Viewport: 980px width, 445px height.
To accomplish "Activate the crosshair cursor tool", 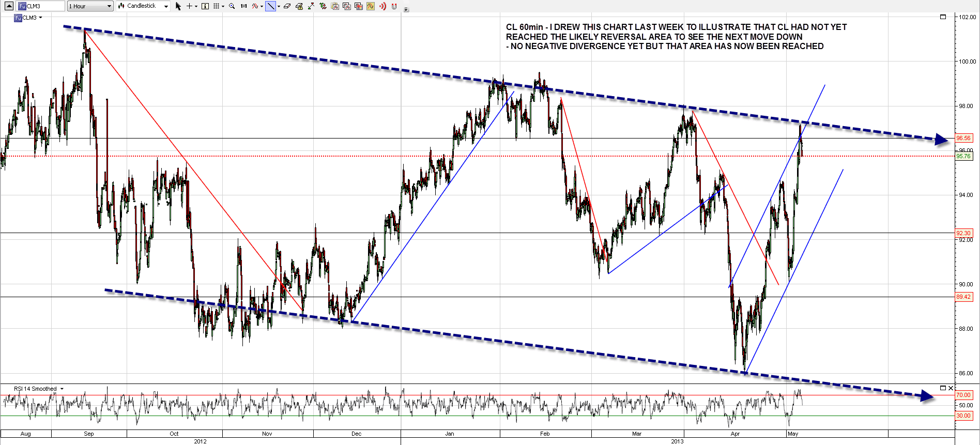I will pos(190,6).
